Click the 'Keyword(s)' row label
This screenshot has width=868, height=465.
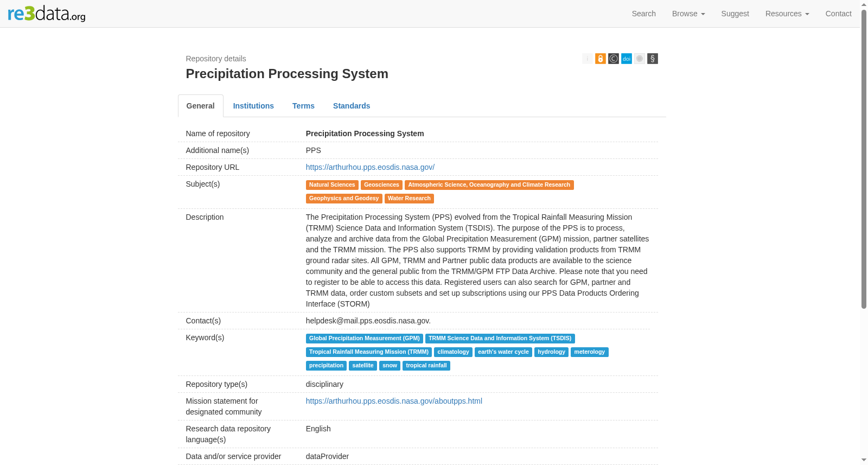coord(205,337)
